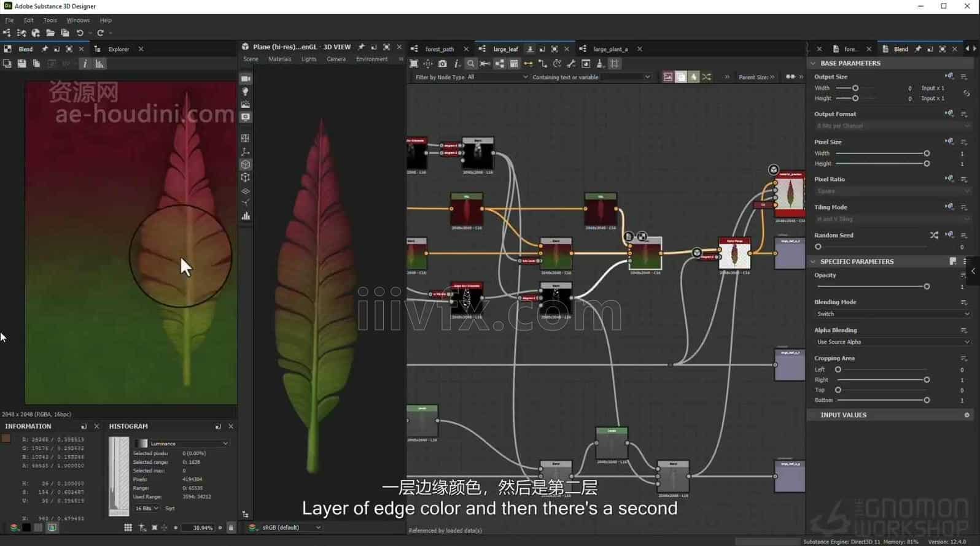
Task: Collapse the BASE PARAMETERS section
Action: (814, 63)
